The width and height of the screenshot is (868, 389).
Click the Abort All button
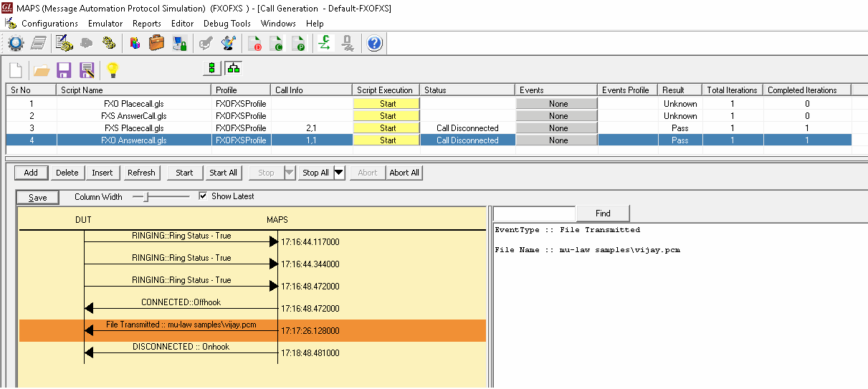(404, 173)
